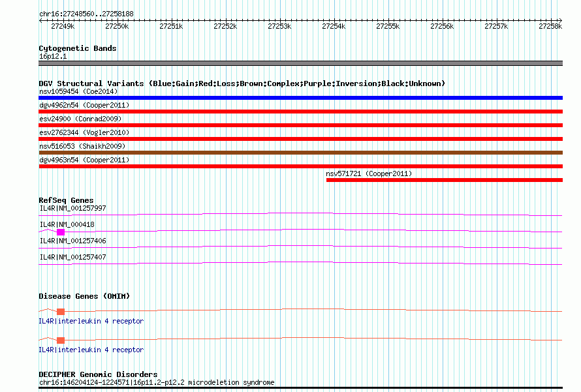Click the 27257k ruler tick label

(496, 26)
